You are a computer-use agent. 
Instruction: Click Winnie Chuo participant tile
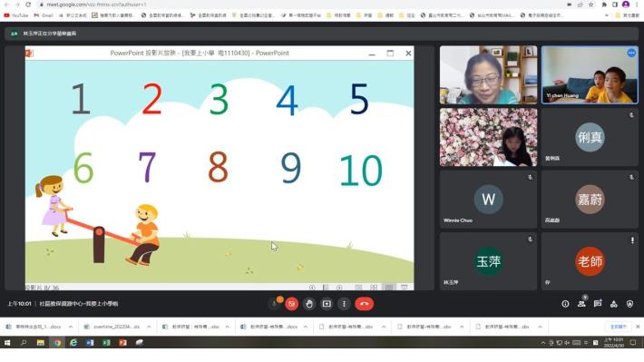tap(488, 200)
